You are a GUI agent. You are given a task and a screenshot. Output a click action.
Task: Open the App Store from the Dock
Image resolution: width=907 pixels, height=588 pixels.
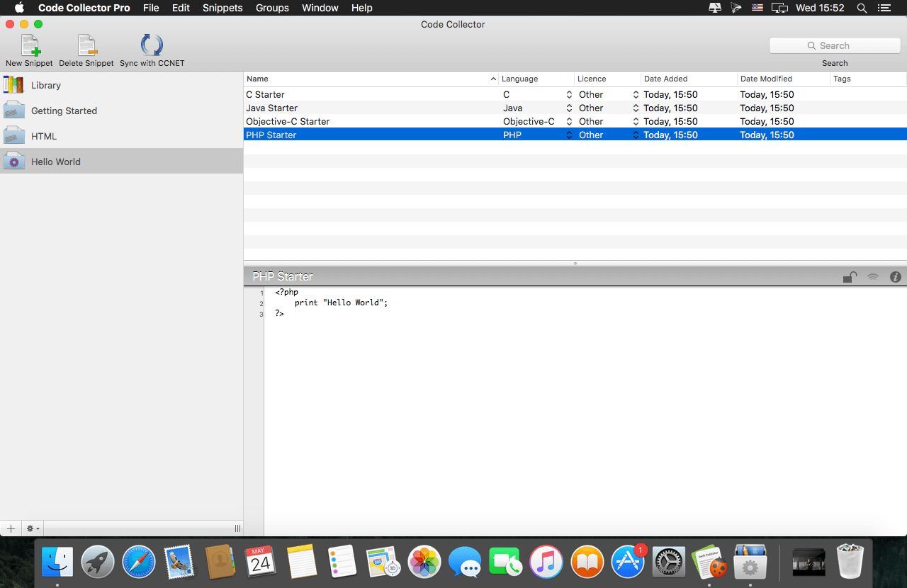(x=628, y=562)
